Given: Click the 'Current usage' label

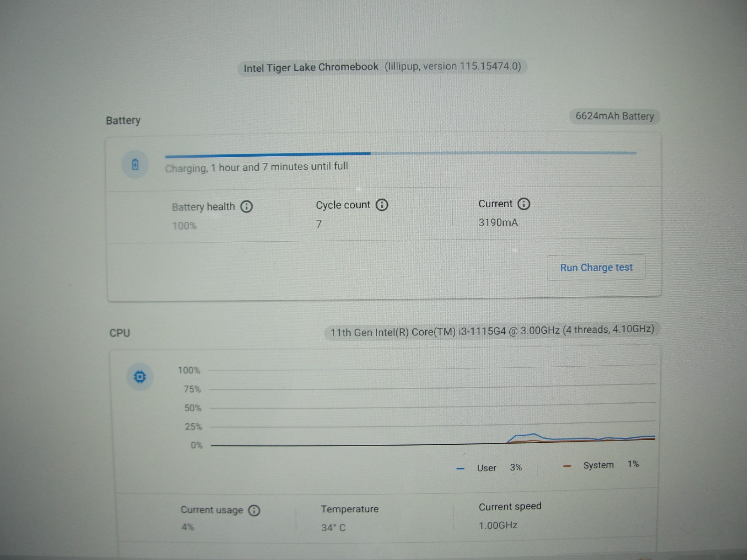Looking at the screenshot, I should (212, 510).
